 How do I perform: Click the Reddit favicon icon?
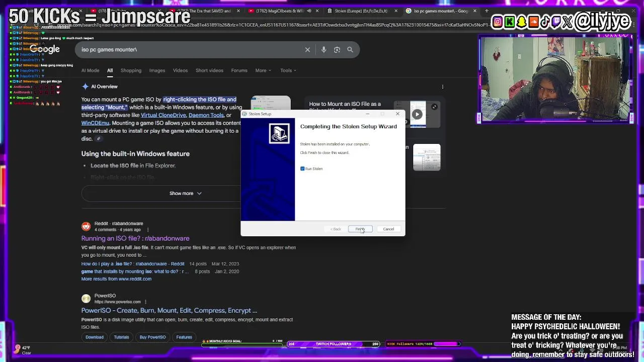pyautogui.click(x=86, y=226)
